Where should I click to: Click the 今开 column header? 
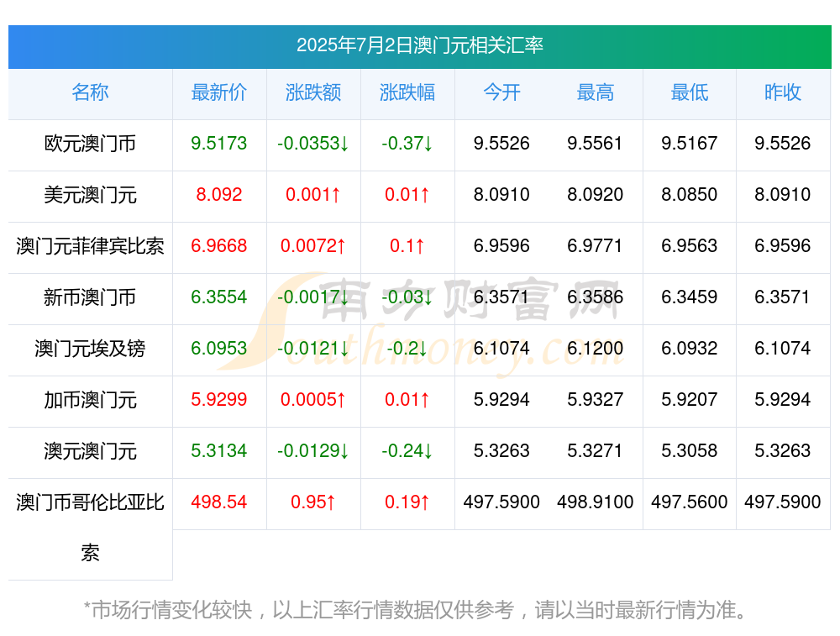point(501,92)
